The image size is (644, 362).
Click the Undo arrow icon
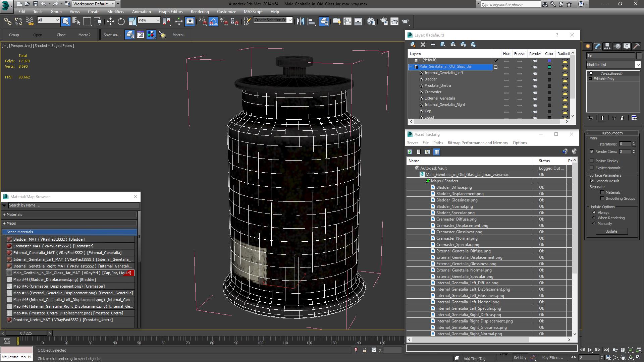pos(44,4)
